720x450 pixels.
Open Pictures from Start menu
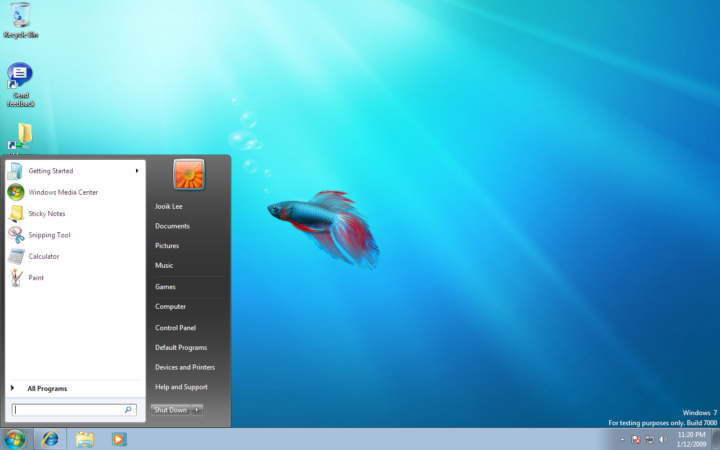pos(167,246)
